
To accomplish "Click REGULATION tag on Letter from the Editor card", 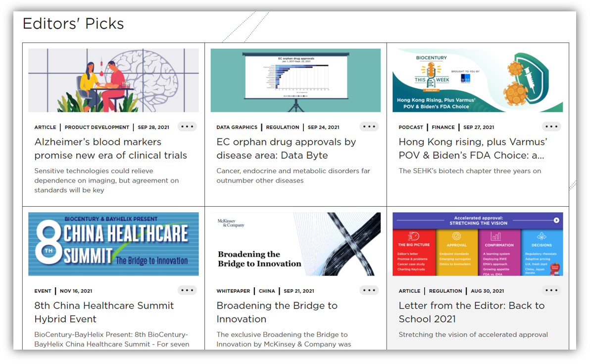I will (445, 291).
